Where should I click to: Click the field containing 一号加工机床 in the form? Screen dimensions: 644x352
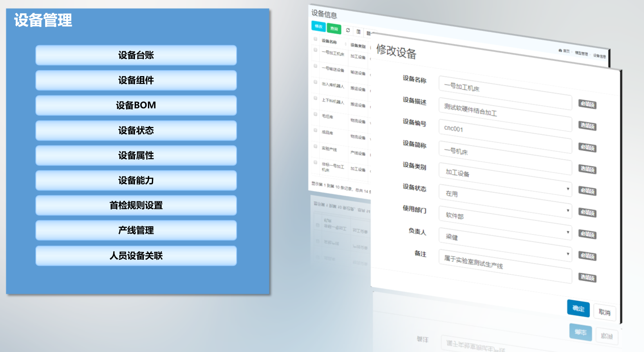tap(505, 93)
